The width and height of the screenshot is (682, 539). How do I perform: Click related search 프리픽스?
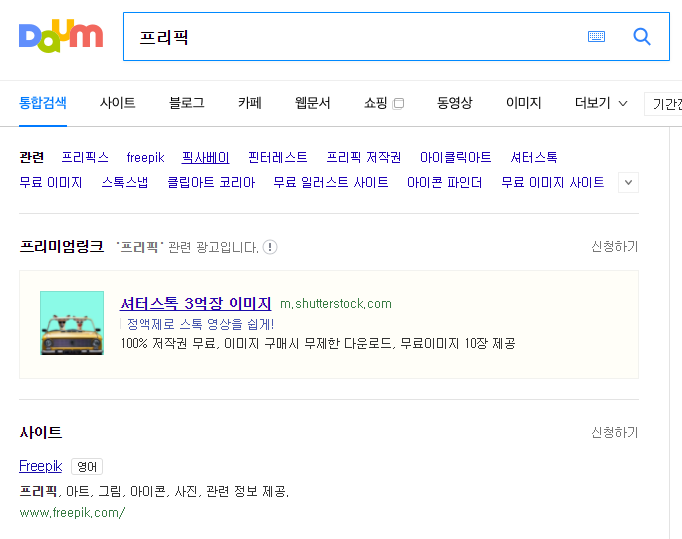85,157
